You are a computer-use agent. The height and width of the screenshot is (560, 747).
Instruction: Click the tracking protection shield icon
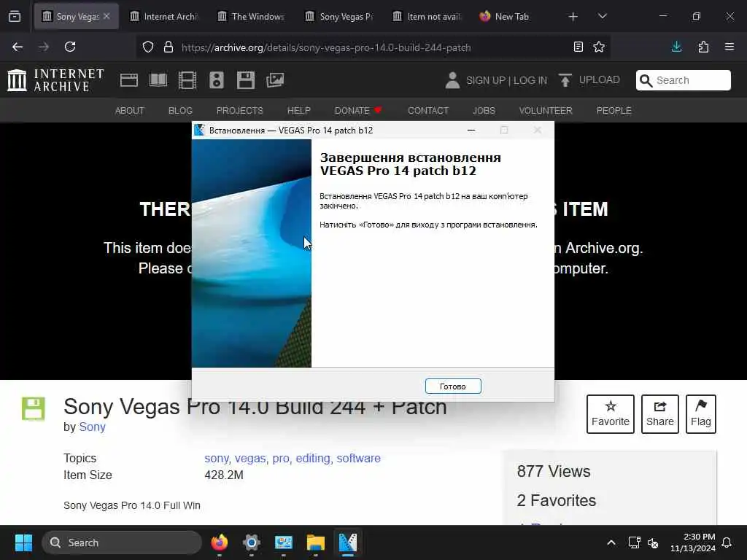[148, 47]
